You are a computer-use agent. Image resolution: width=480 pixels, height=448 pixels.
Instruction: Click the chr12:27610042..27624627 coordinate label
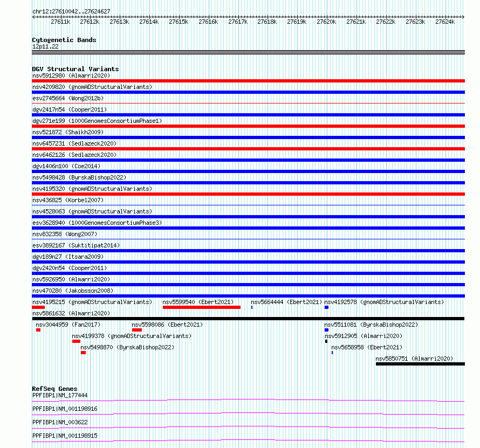click(71, 11)
